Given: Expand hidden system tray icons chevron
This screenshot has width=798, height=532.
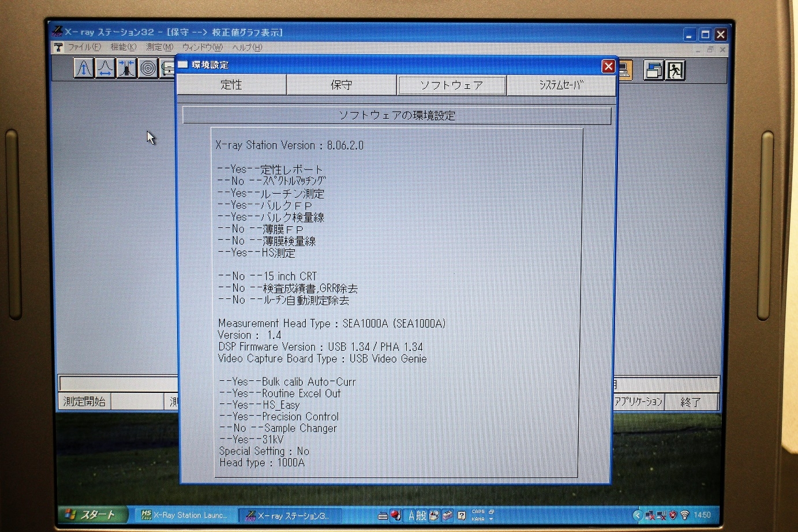Looking at the screenshot, I should [637, 515].
